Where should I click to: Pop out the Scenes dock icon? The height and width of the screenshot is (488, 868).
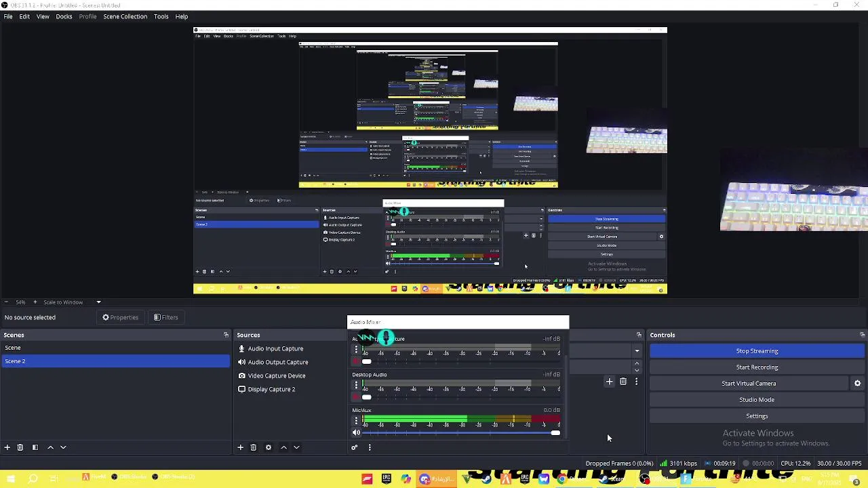pyautogui.click(x=226, y=335)
